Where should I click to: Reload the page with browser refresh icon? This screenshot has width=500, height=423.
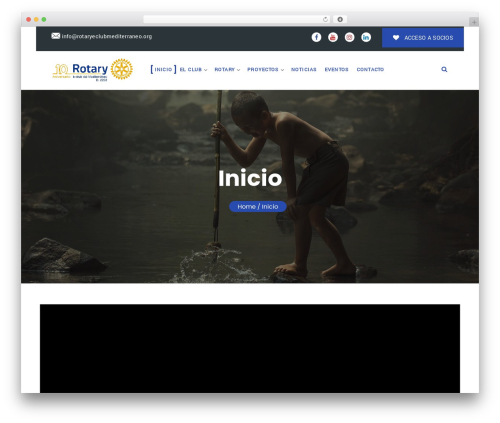(325, 19)
